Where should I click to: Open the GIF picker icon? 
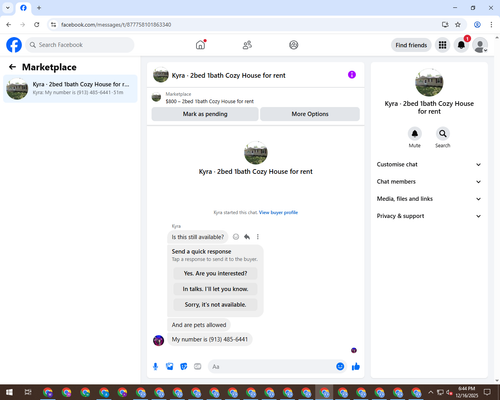coord(198,367)
